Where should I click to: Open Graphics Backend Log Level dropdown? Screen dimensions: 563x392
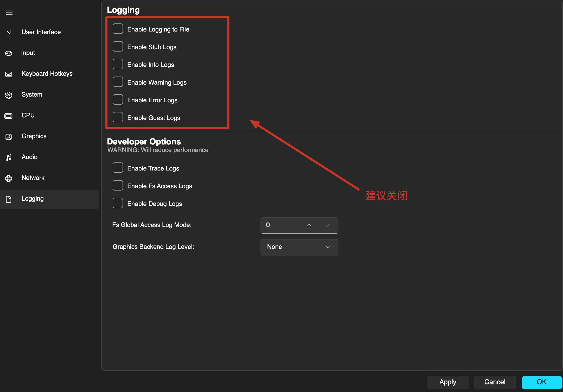[299, 247]
